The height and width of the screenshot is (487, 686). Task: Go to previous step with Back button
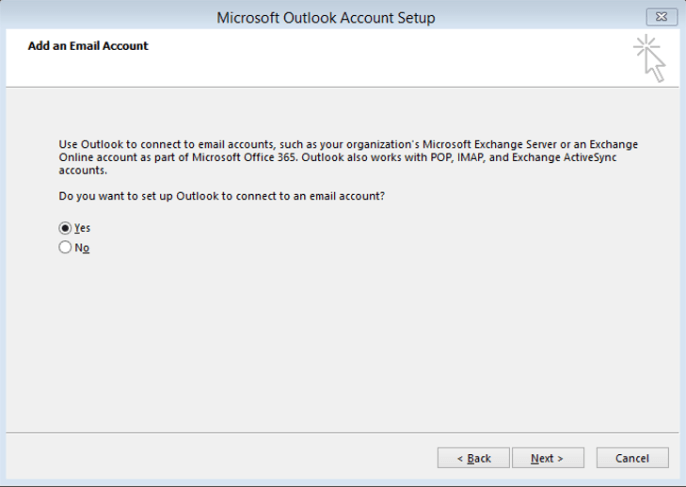pyautogui.click(x=474, y=458)
